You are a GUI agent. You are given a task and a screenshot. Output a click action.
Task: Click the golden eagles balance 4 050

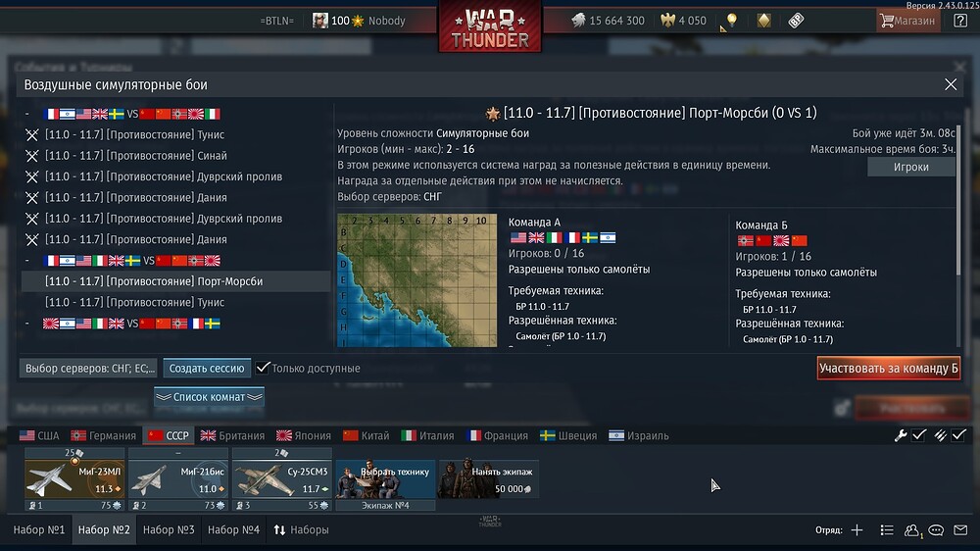[683, 21]
